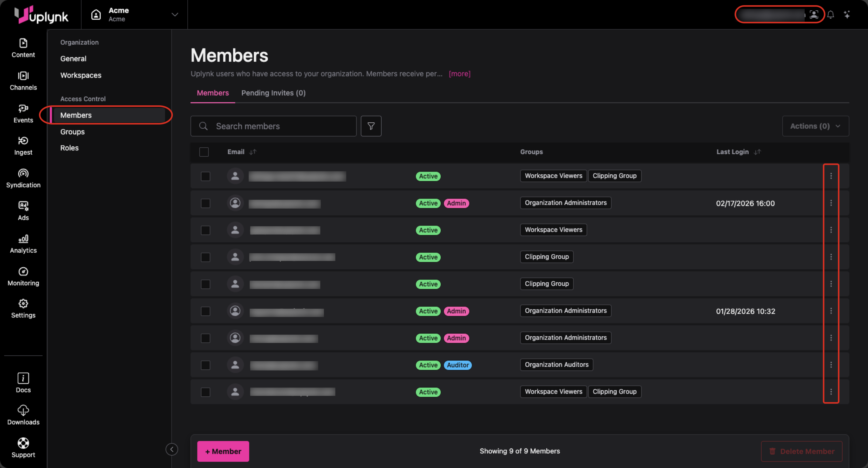Open the Ingest section icon
Image resolution: width=868 pixels, height=468 pixels.
pos(23,141)
